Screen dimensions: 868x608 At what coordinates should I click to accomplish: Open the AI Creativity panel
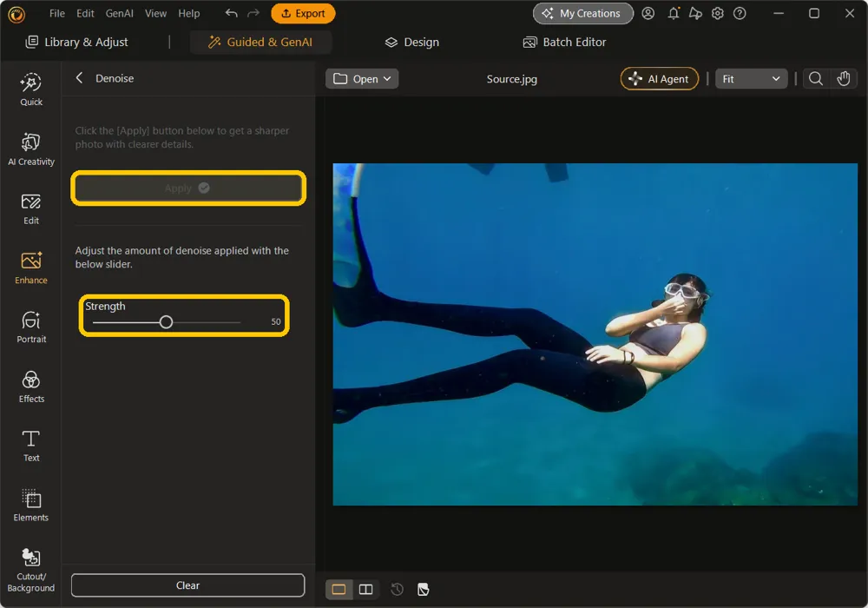pos(31,149)
